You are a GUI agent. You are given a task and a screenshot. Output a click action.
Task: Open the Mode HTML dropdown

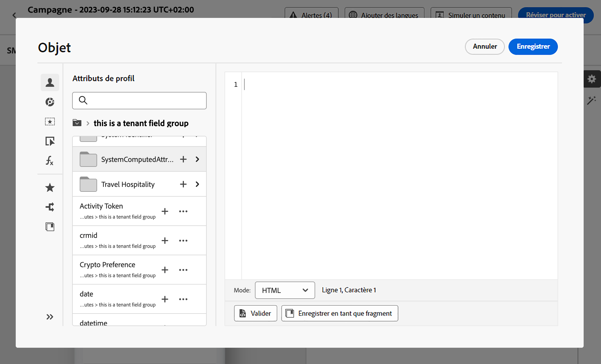tap(285, 290)
